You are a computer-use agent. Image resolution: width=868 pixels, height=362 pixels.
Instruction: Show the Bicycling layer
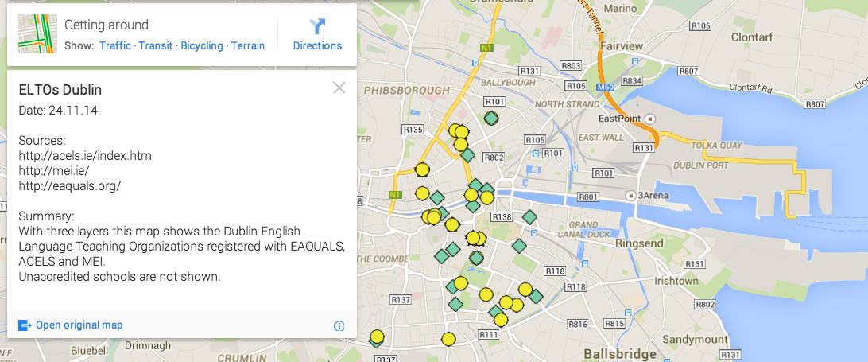click(x=202, y=45)
